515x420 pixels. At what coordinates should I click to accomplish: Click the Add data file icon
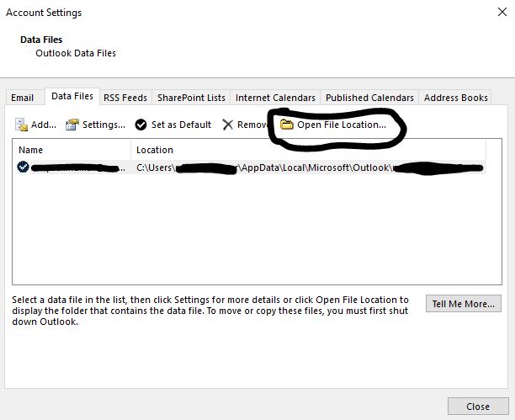pyautogui.click(x=22, y=125)
